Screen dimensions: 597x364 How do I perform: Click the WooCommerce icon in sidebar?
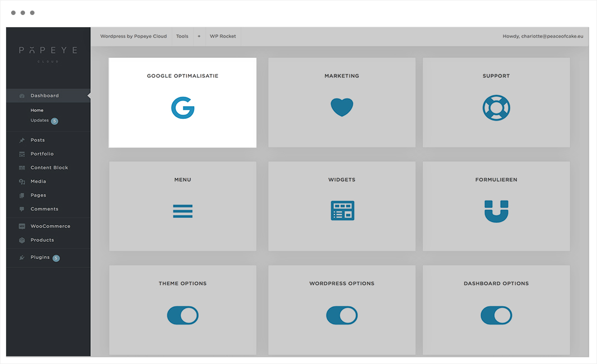pyautogui.click(x=22, y=226)
